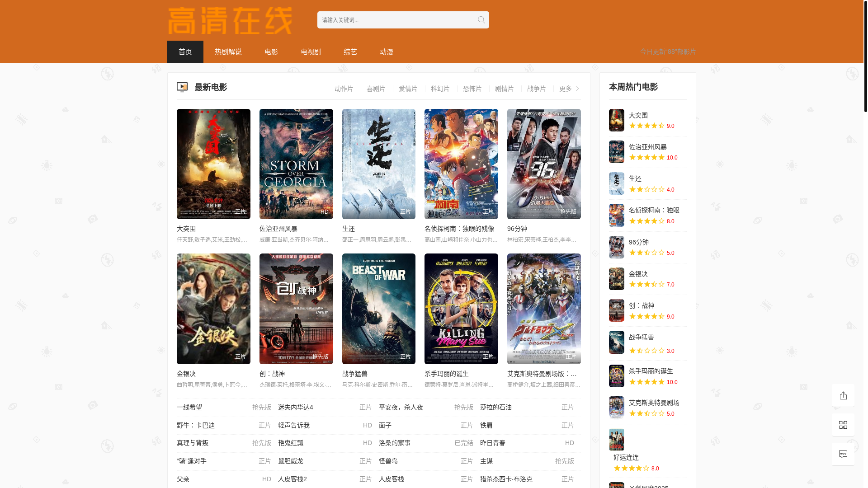Filter by 动作片 category
868x488 pixels.
point(344,89)
